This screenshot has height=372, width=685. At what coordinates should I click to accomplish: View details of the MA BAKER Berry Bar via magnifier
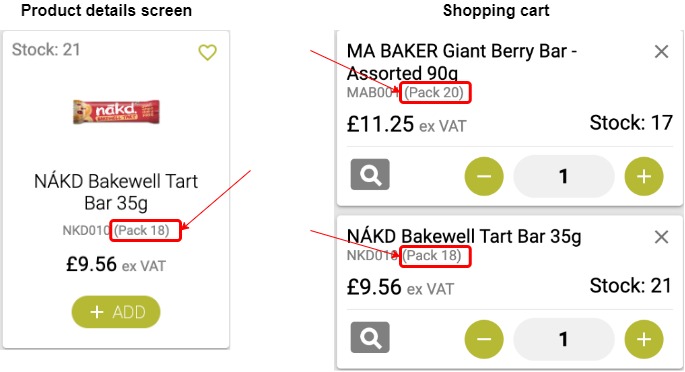pyautogui.click(x=370, y=174)
